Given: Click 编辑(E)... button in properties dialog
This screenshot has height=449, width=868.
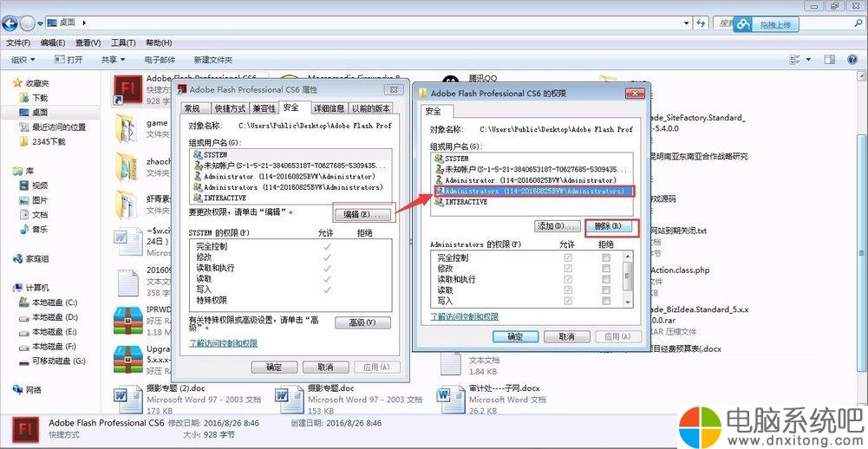Looking at the screenshot, I should pos(362,214).
